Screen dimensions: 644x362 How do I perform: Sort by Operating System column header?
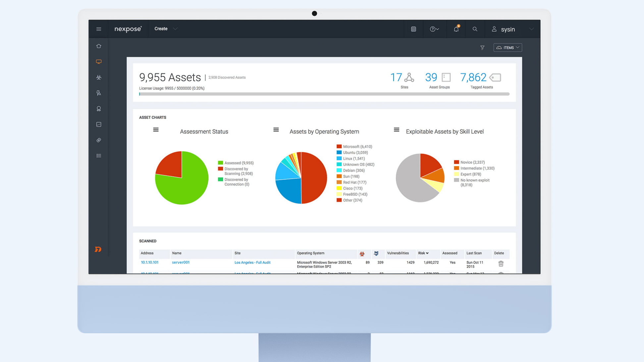310,253
